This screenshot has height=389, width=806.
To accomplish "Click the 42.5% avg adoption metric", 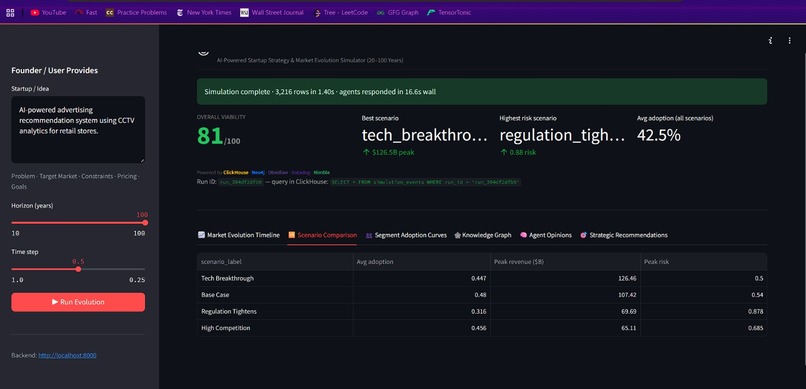I will [658, 135].
